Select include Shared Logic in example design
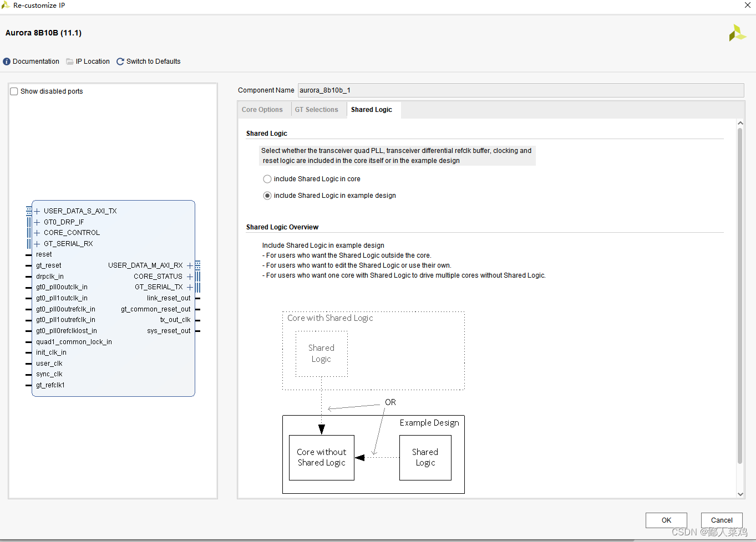 point(267,195)
